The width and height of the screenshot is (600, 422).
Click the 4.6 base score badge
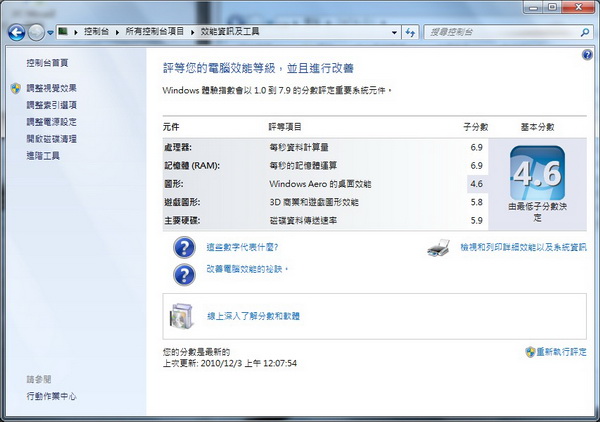(537, 173)
